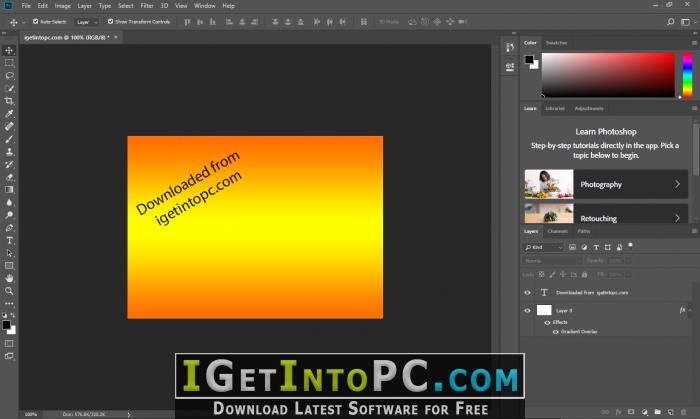Open the collapsed History panel icon

click(509, 47)
